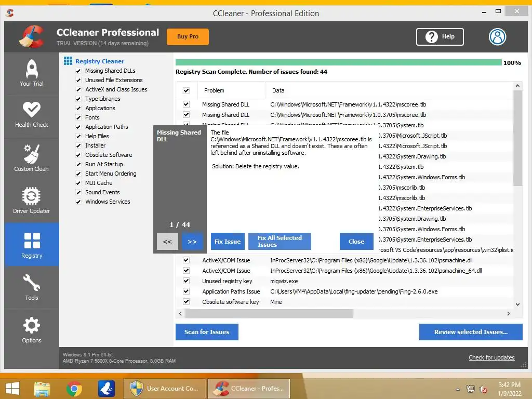Open the Options gear section
Image resolution: width=532 pixels, height=399 pixels.
(x=32, y=330)
